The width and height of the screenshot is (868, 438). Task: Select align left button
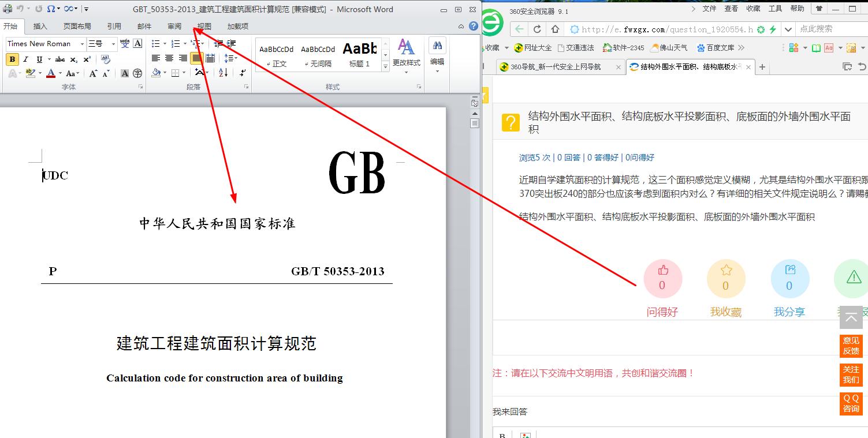click(x=156, y=58)
